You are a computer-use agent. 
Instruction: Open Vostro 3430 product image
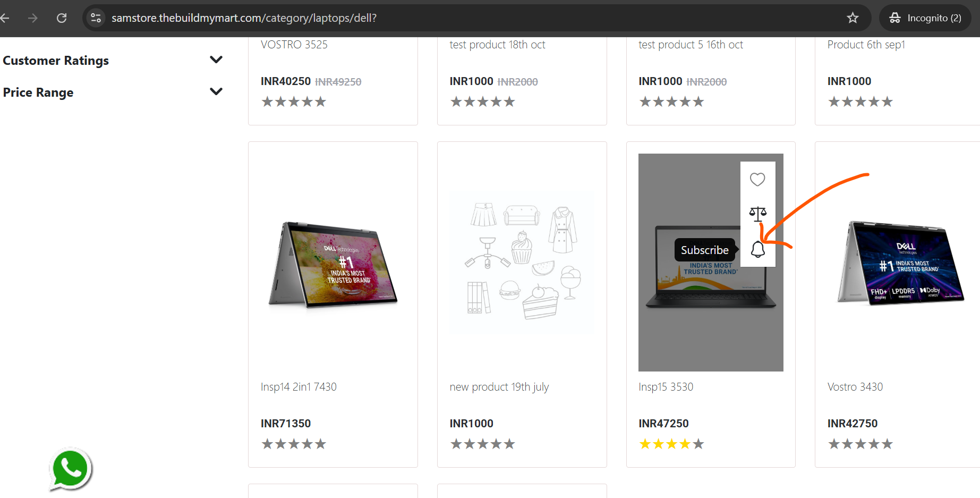tap(900, 263)
